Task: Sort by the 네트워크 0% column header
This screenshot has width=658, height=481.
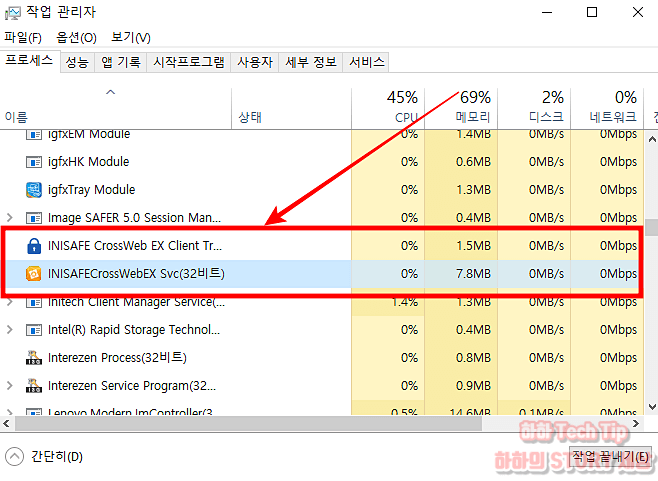Action: [x=607, y=108]
